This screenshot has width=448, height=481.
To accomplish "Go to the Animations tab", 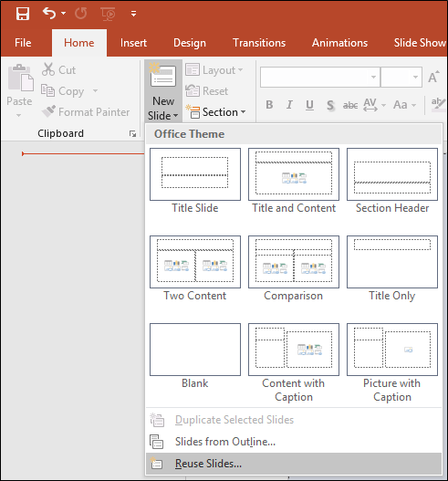I will 339,43.
